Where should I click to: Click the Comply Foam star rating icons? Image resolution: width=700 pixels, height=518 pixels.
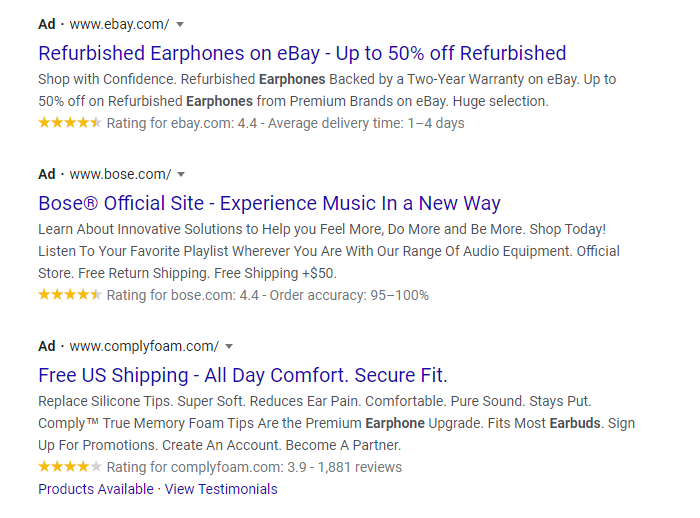(x=69, y=467)
